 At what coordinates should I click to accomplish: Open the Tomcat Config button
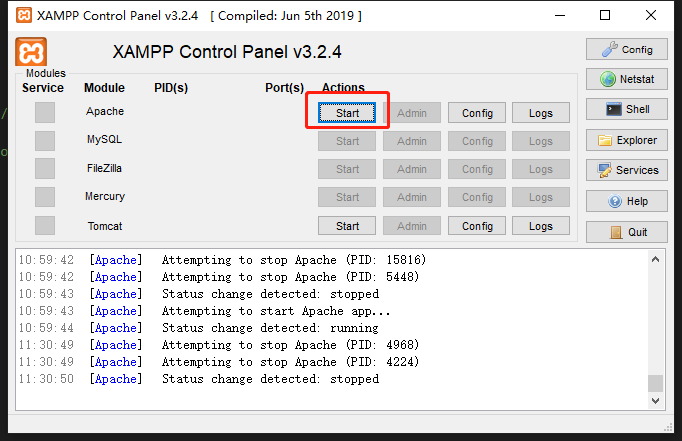(x=477, y=226)
